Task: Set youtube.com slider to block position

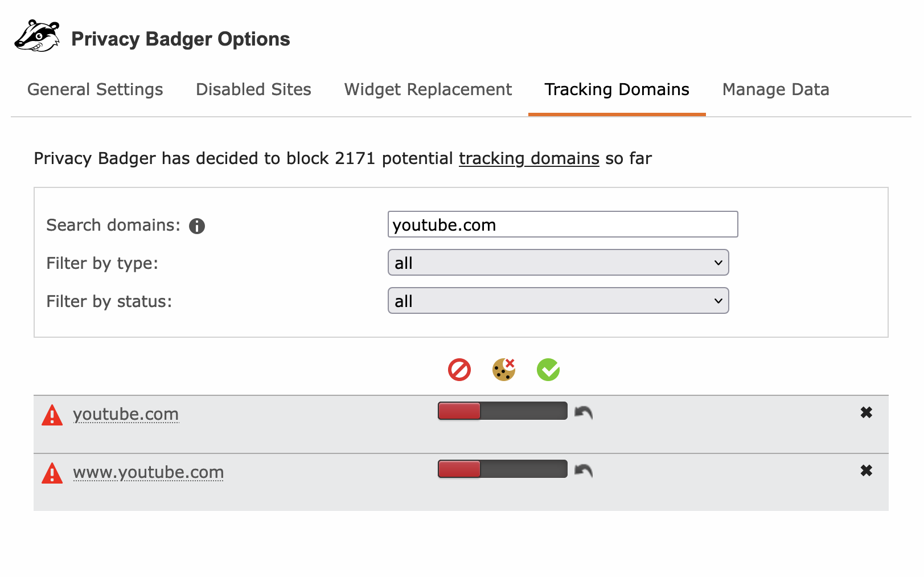Action: [x=459, y=410]
